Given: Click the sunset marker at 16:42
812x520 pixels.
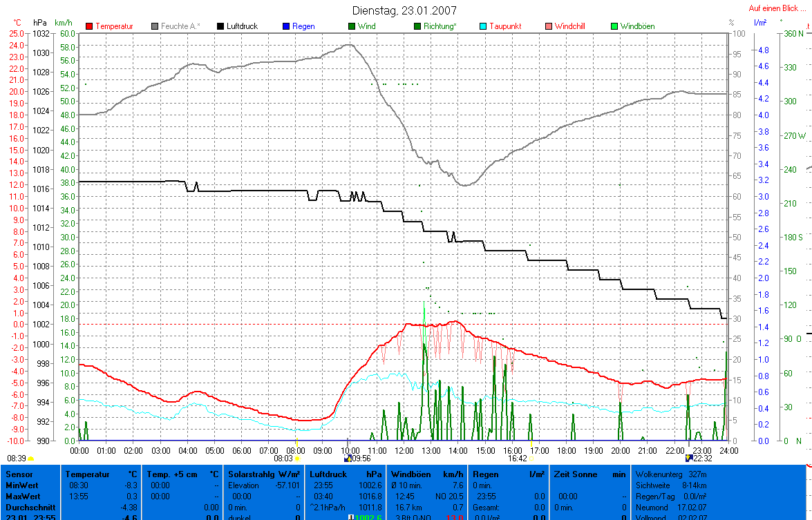Looking at the screenshot, I should pyautogui.click(x=531, y=458).
